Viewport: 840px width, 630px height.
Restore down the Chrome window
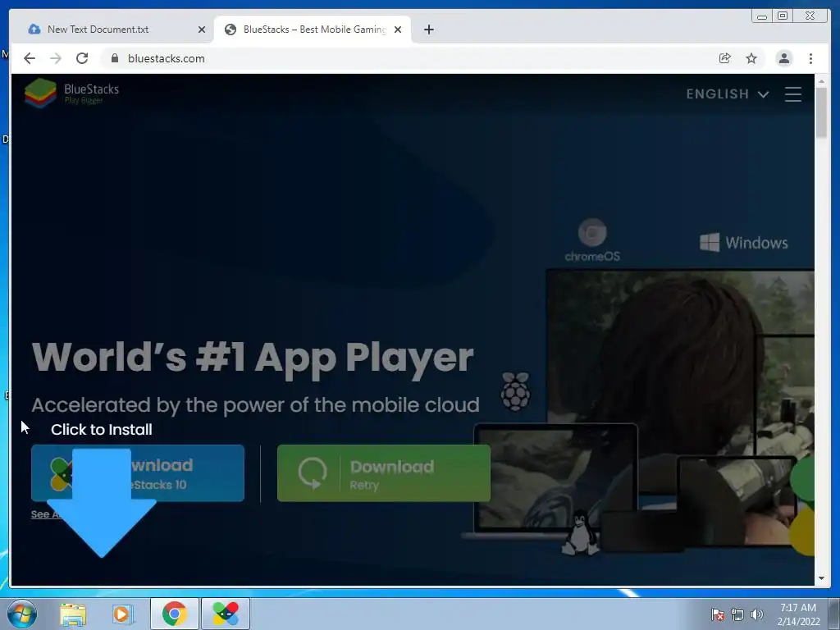click(x=783, y=16)
